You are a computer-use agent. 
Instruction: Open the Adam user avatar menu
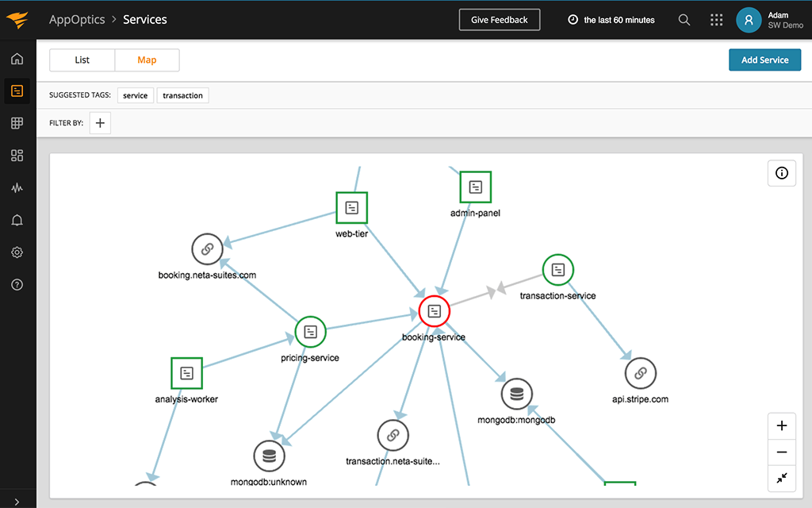tap(749, 20)
